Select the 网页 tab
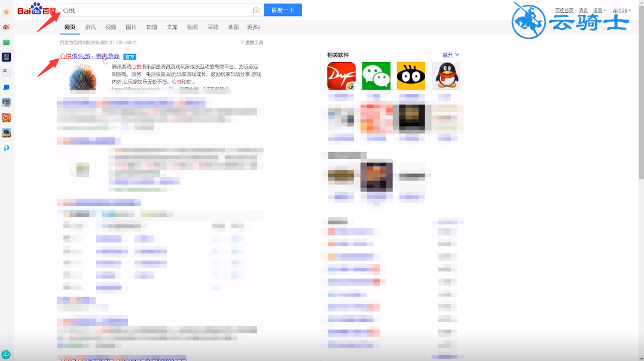The width and height of the screenshot is (644, 361). click(70, 27)
